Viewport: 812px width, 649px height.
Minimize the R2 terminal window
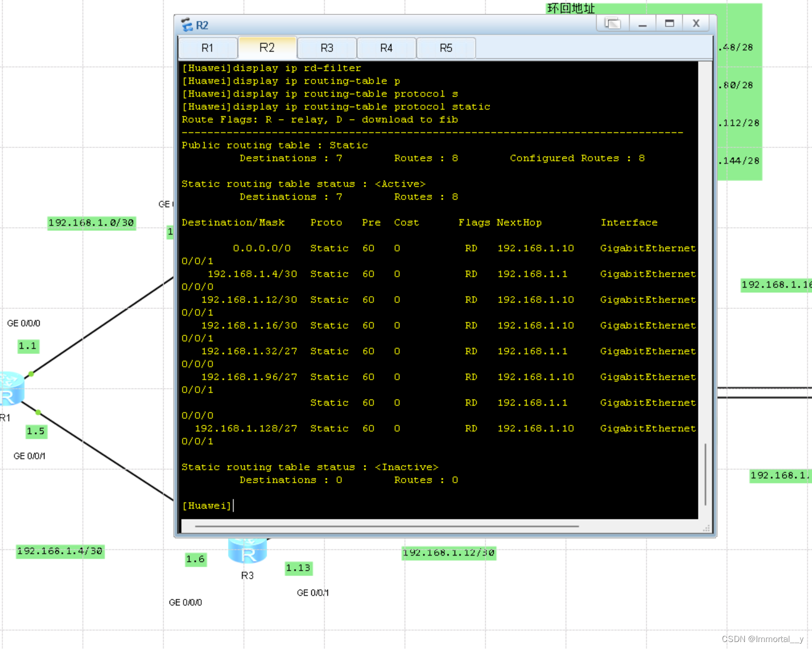[642, 24]
